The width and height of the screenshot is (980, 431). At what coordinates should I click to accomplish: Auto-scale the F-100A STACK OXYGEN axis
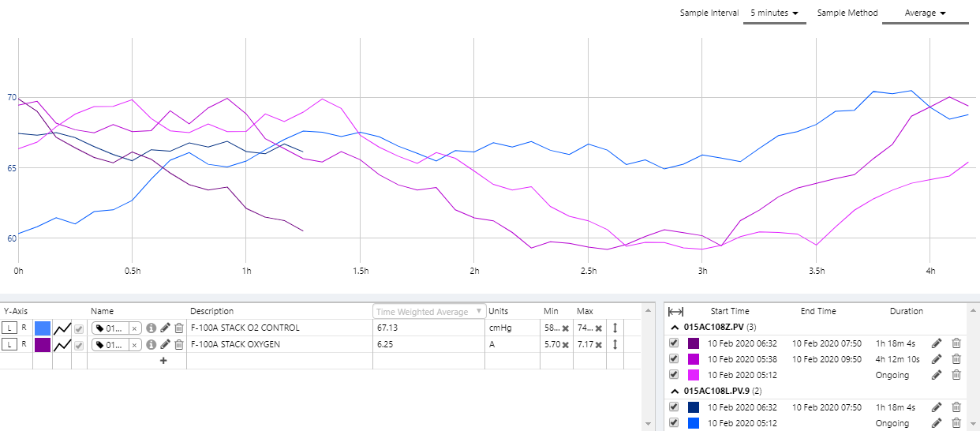click(615, 344)
